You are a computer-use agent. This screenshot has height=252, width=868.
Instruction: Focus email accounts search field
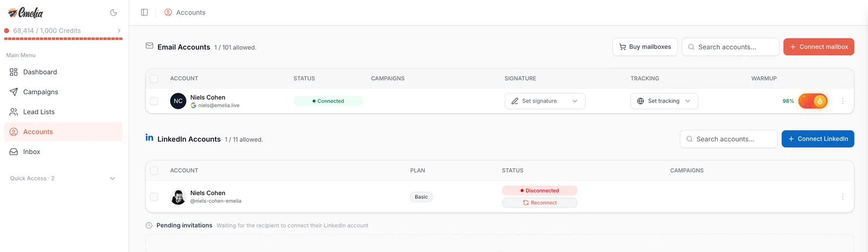click(730, 47)
